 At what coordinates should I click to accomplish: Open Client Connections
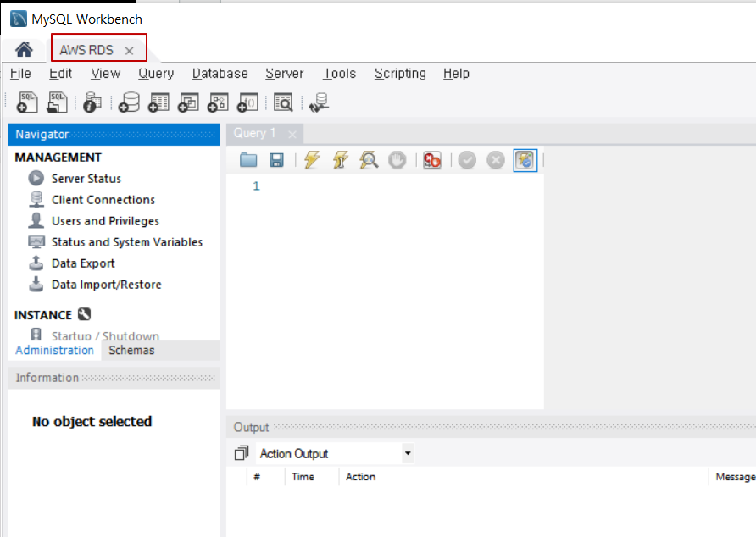[103, 200]
